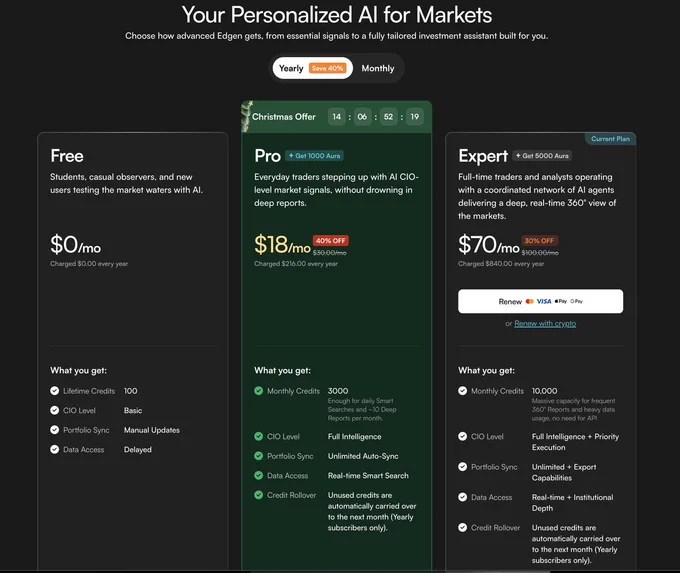The image size is (680, 573).
Task: Click Free plan CIO Level checkmark icon
Action: point(55,410)
